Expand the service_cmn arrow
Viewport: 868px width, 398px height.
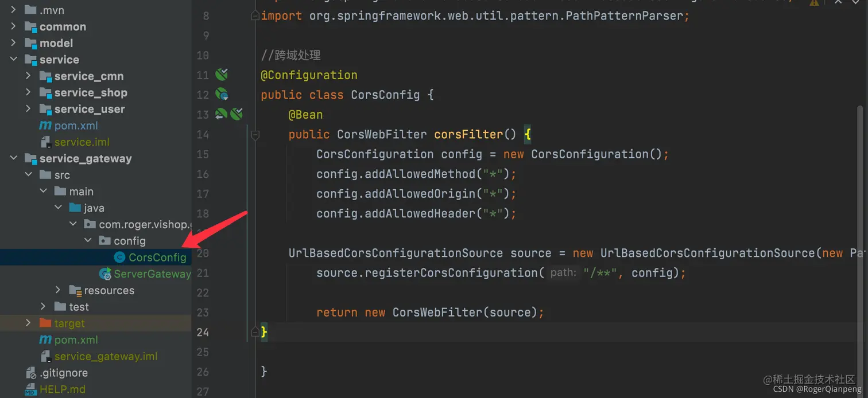click(28, 76)
